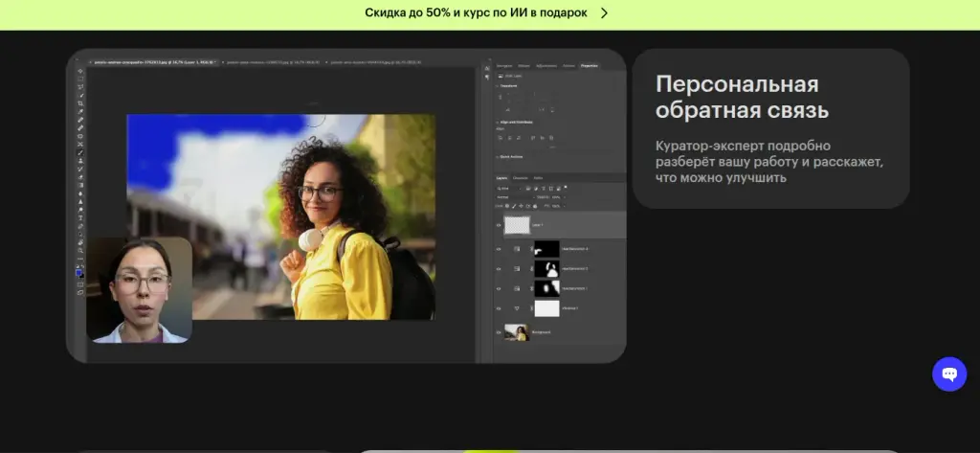980x453 pixels.
Task: Click the paragraph icon in collapsed panel strip
Action: coord(487,77)
